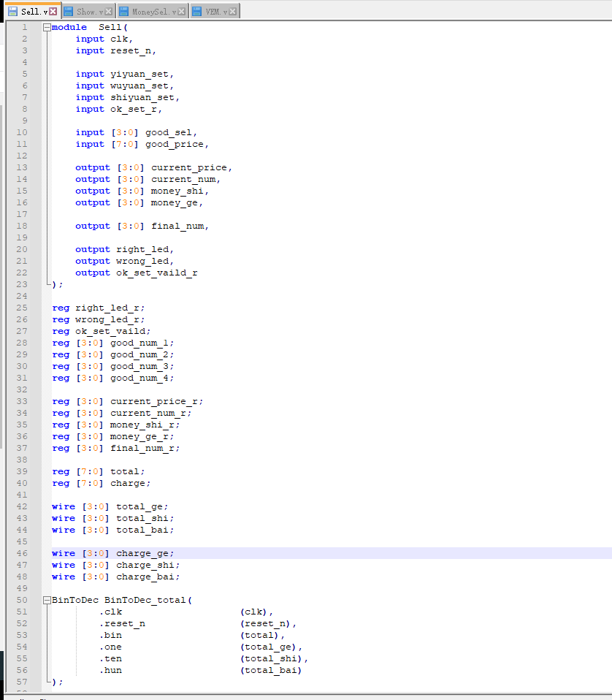The height and width of the screenshot is (700, 612).
Task: Click 'money_shi,' on line 15
Action: [180, 191]
